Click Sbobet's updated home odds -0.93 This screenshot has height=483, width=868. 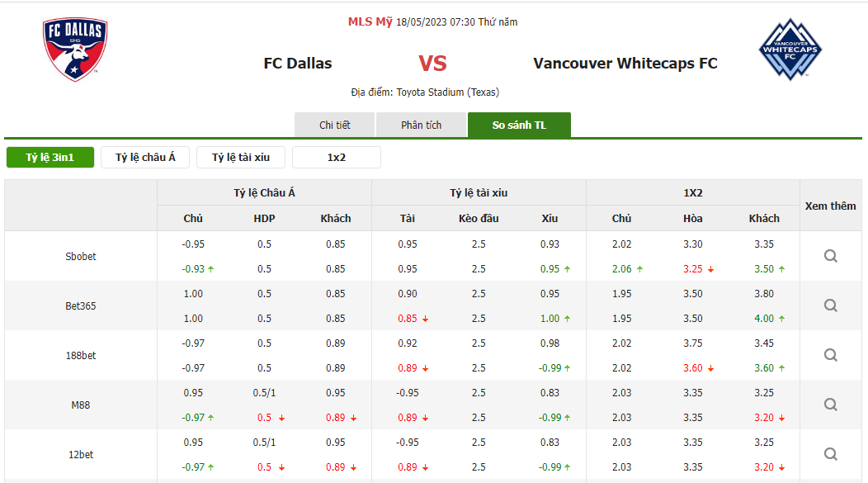(x=193, y=268)
